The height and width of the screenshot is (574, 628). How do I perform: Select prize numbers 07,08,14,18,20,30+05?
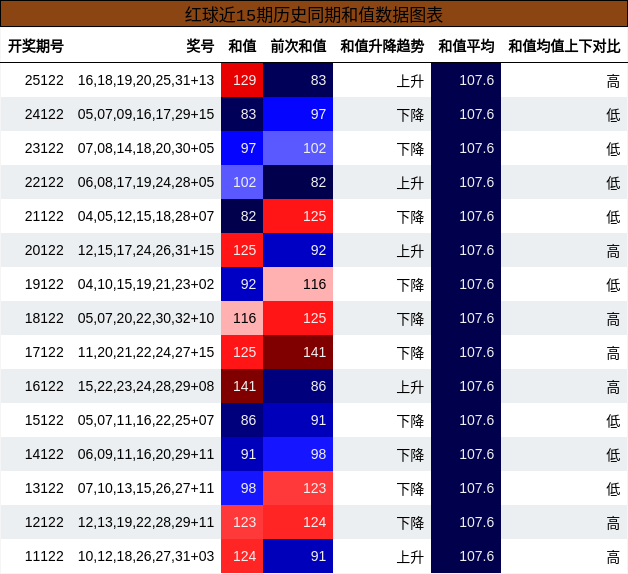(x=146, y=148)
